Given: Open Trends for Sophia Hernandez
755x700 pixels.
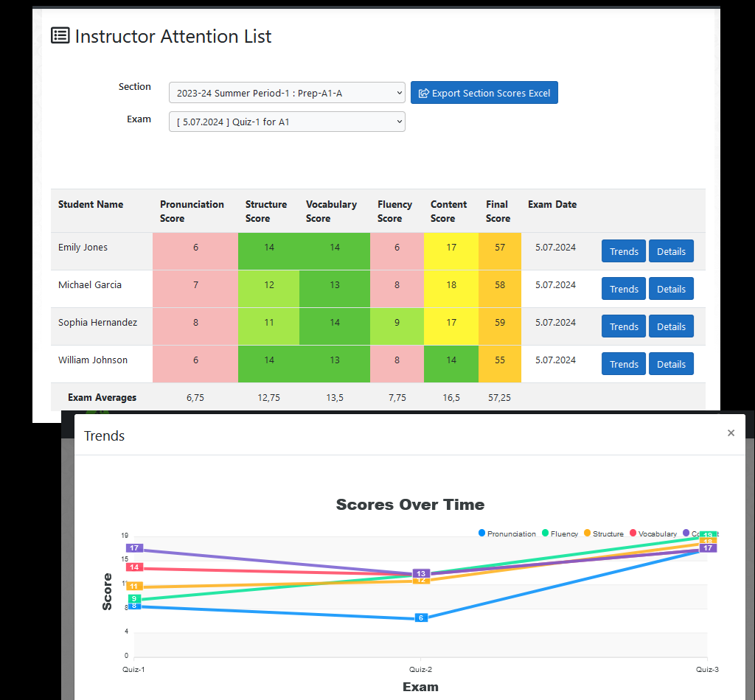Looking at the screenshot, I should coord(624,326).
